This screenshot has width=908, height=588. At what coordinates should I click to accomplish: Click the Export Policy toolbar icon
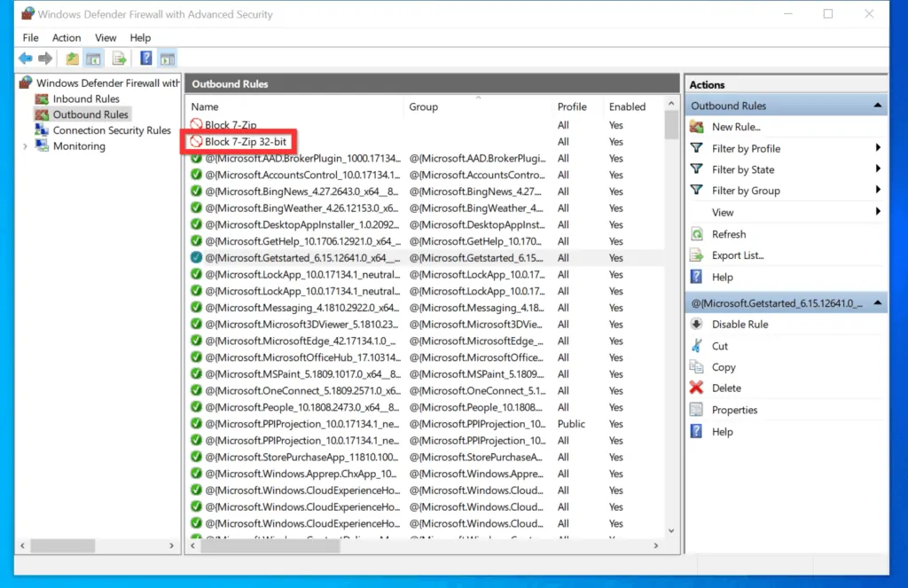click(x=71, y=58)
